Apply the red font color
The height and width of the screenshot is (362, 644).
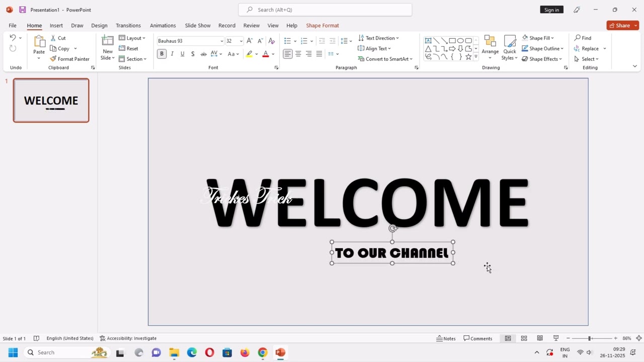(x=266, y=54)
